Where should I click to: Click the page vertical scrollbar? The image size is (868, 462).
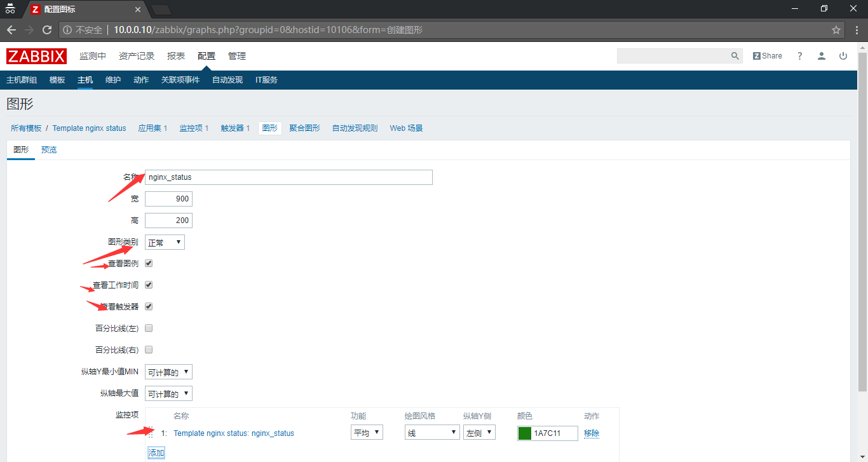click(x=864, y=222)
